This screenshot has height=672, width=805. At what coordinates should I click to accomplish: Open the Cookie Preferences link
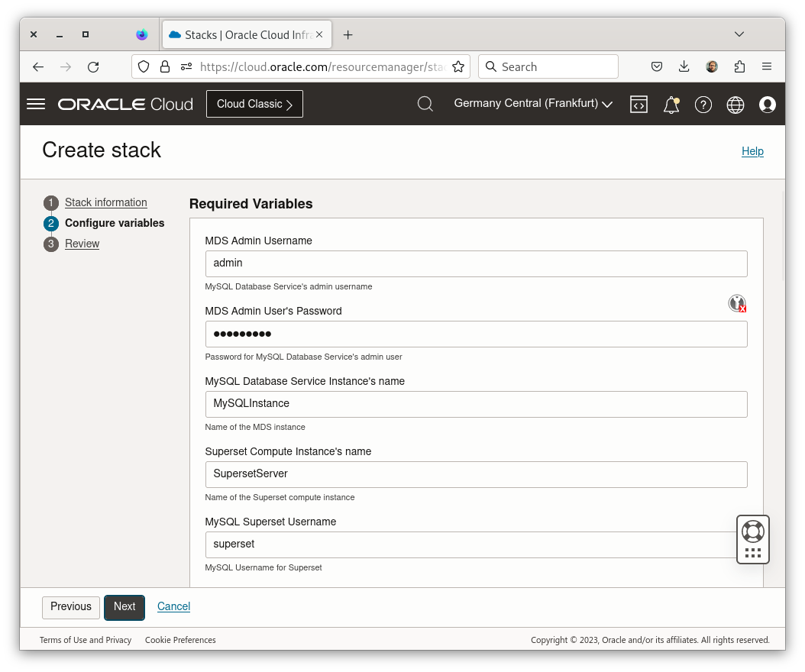[x=180, y=640]
